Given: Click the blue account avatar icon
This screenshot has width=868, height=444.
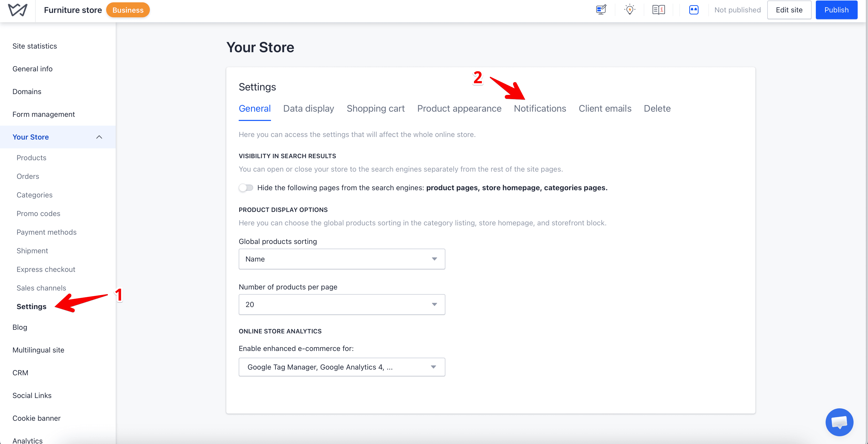Looking at the screenshot, I should pyautogui.click(x=694, y=10).
